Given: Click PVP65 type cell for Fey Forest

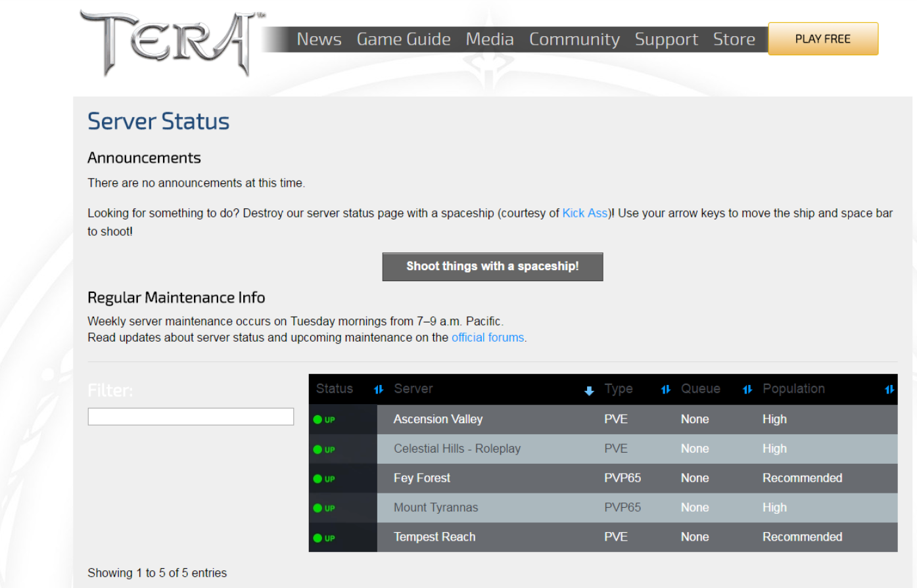Looking at the screenshot, I should 623,478.
